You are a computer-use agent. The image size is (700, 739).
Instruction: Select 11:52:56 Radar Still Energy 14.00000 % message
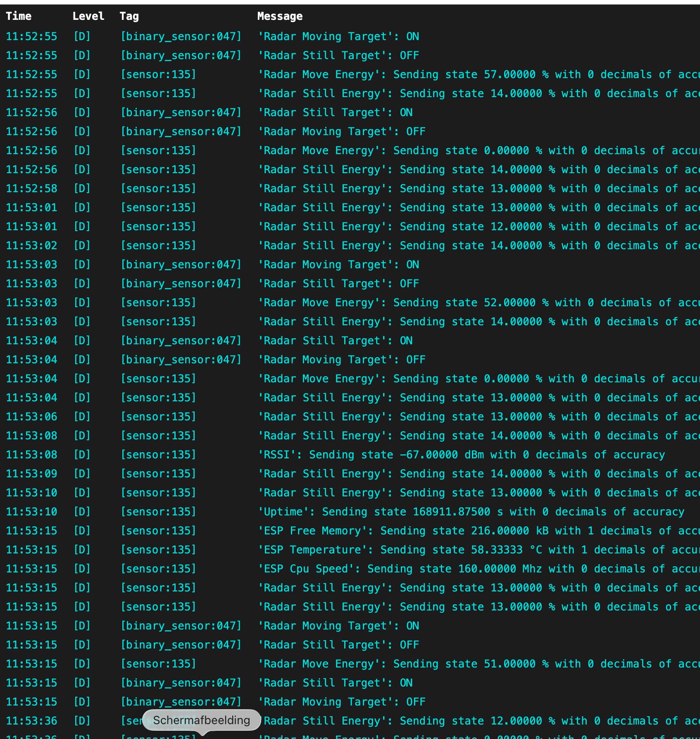coord(479,169)
